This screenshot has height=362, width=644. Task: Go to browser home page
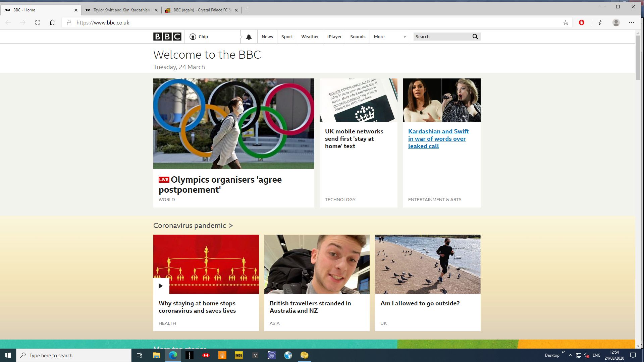click(x=52, y=22)
